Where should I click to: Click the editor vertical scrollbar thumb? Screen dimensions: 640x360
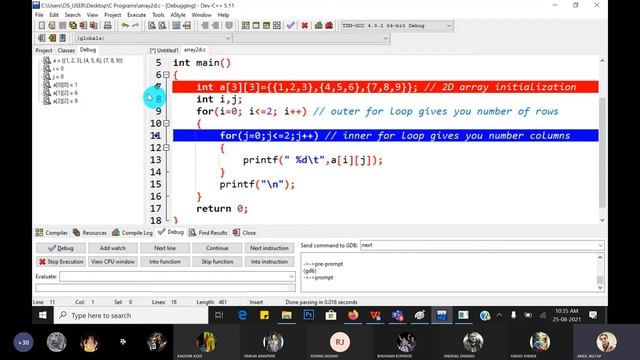[602, 153]
